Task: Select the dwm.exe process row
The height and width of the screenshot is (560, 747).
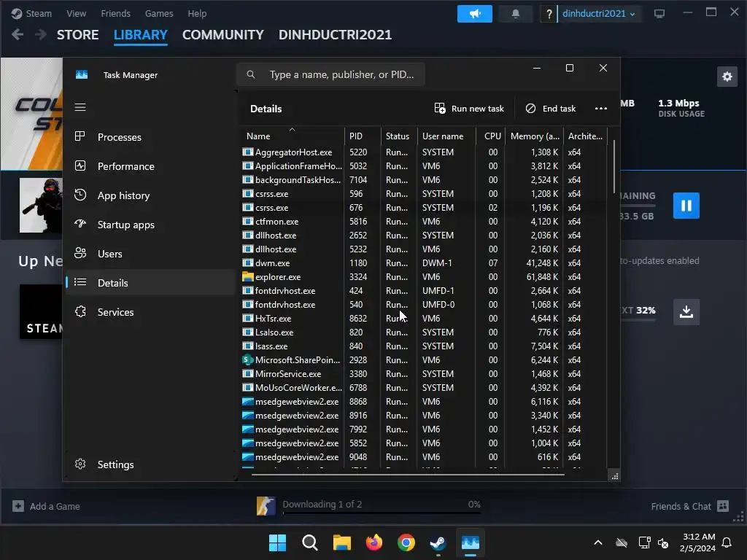Action: (x=424, y=262)
